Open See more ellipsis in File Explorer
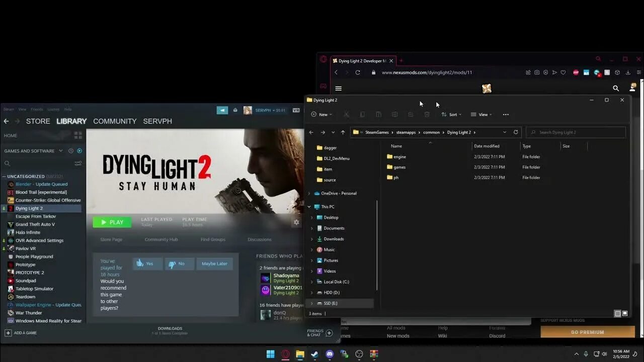This screenshot has width=644, height=362. 506,114
